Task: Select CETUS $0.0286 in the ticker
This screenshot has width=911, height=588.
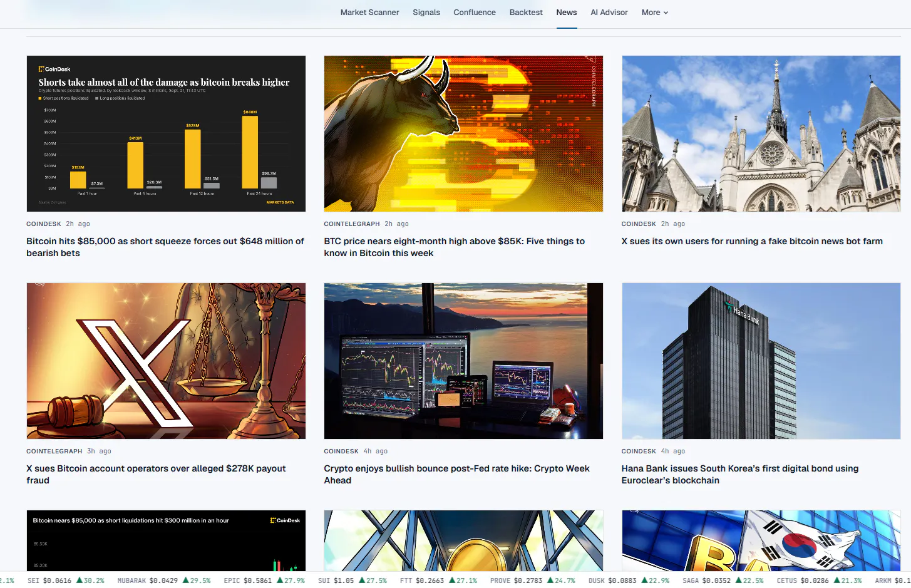Action: pos(819,580)
